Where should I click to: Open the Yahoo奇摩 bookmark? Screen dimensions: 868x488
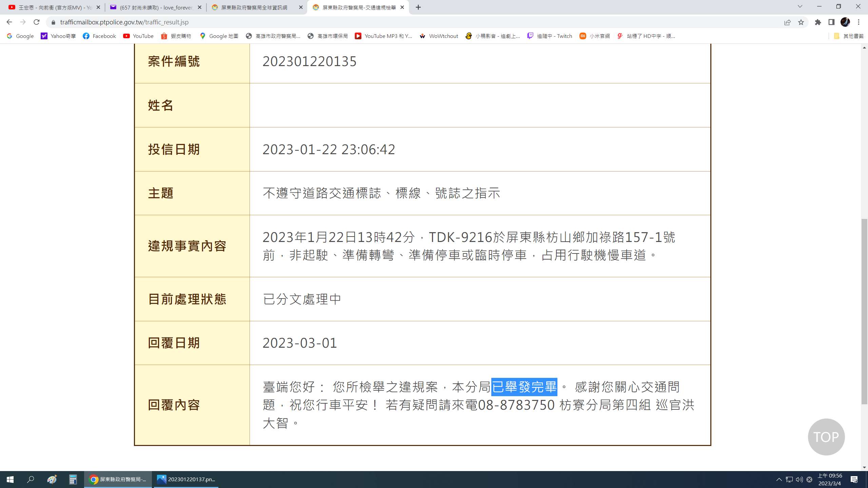coord(58,36)
